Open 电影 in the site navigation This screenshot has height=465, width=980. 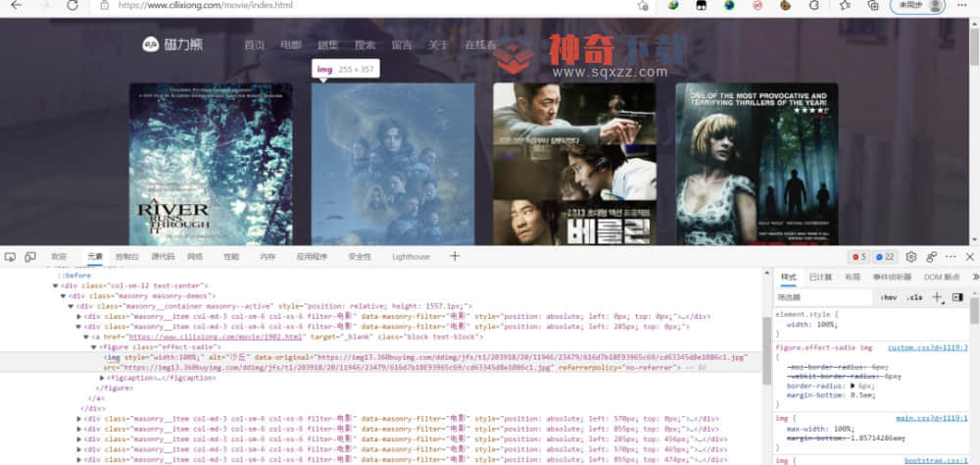(291, 45)
